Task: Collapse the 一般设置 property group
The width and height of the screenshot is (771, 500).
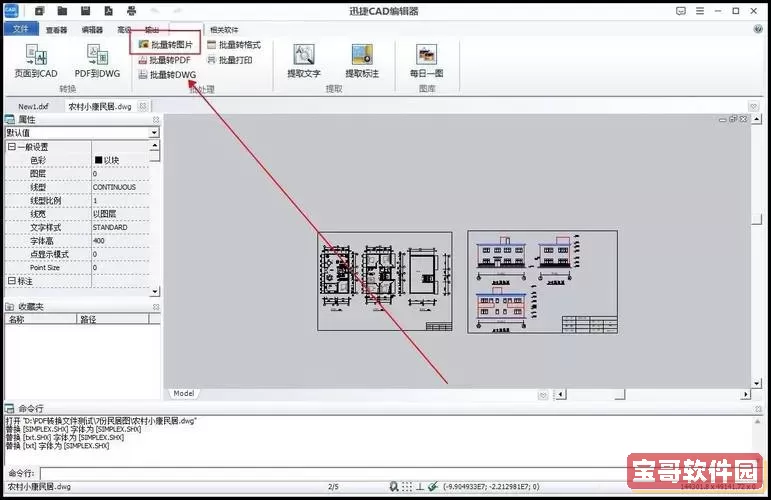Action: [12, 147]
